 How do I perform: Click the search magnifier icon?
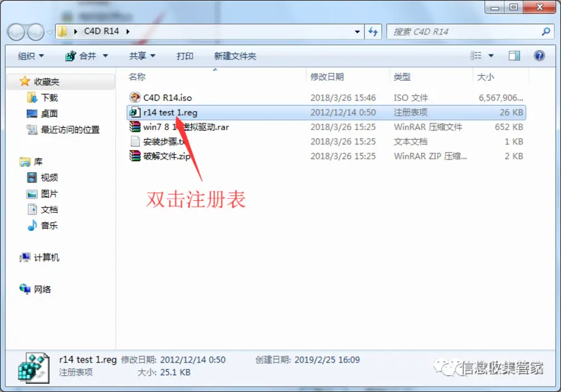pos(545,32)
